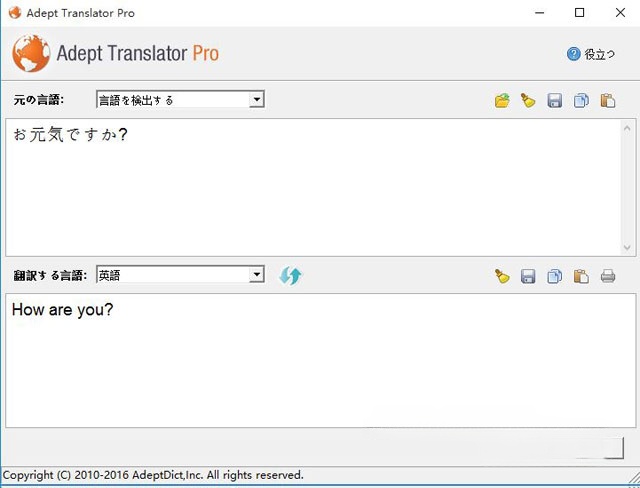The width and height of the screenshot is (640, 488).
Task: Click in the source text box お元気ですか
Action: click(x=313, y=188)
